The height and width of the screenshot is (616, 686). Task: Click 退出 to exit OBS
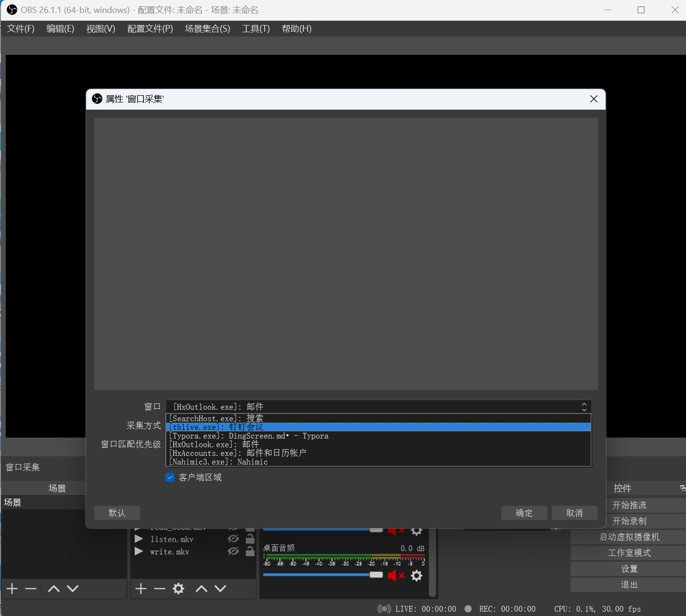pyautogui.click(x=629, y=585)
